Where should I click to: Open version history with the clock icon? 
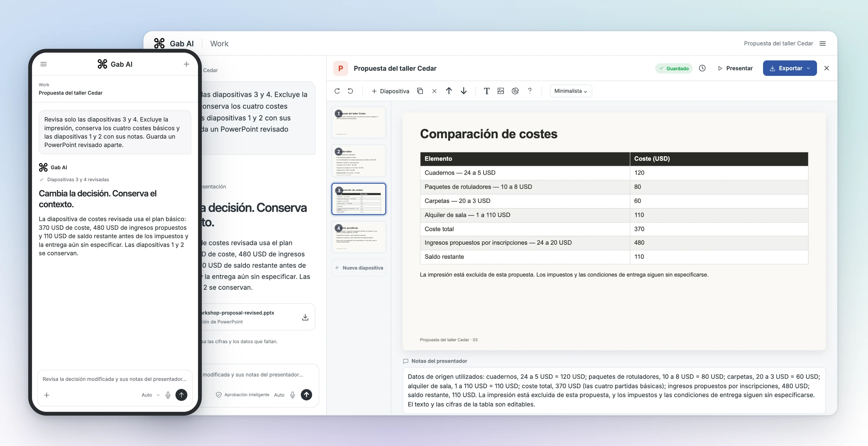coord(702,68)
